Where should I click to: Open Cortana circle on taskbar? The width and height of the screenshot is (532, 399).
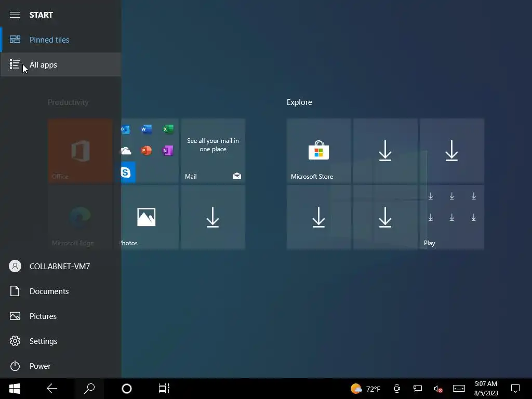pos(127,389)
